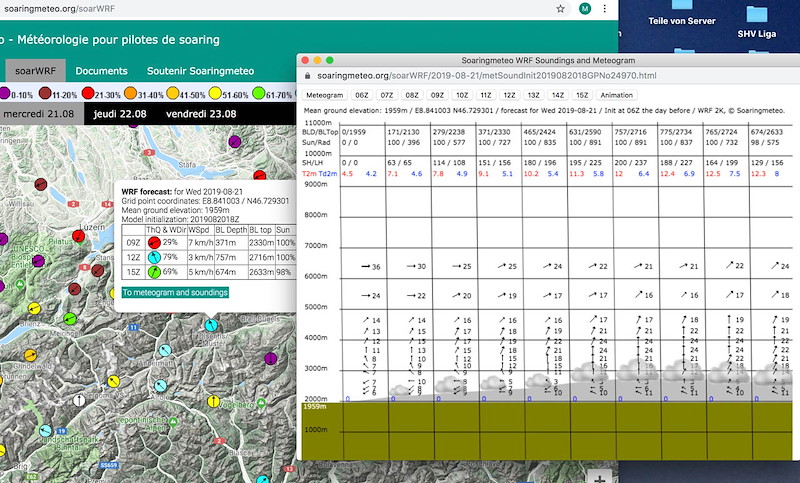Show the 12Z sounding

tap(509, 95)
